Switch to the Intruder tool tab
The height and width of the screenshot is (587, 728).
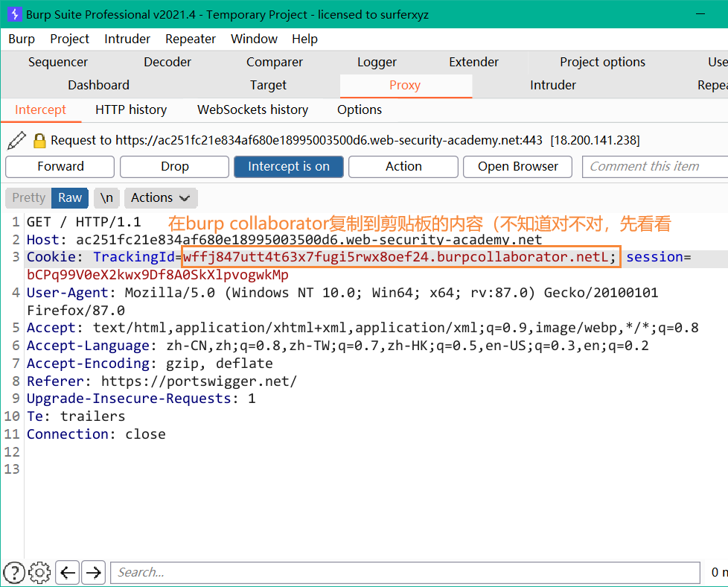pos(553,86)
